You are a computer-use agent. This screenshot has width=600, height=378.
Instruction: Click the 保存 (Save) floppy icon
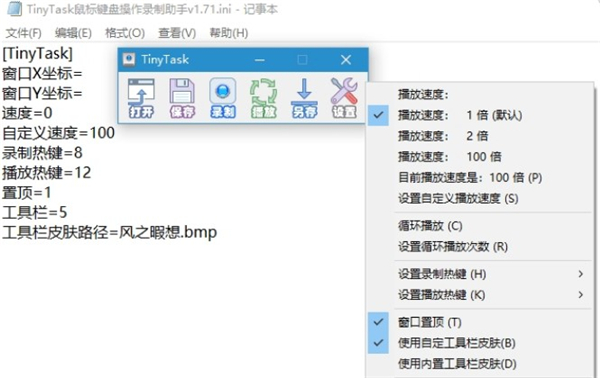pos(182,98)
